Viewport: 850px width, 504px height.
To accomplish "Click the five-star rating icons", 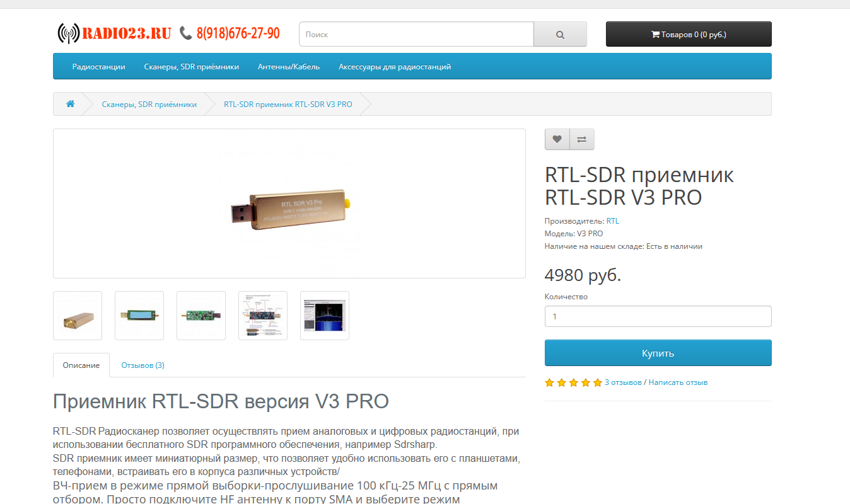I will pyautogui.click(x=573, y=382).
